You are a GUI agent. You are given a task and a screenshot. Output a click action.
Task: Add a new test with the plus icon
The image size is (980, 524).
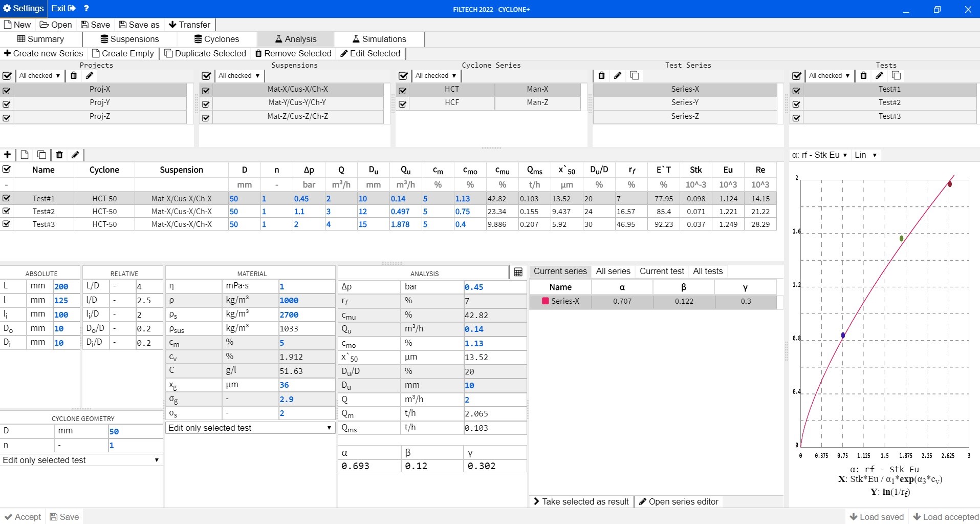click(x=7, y=155)
